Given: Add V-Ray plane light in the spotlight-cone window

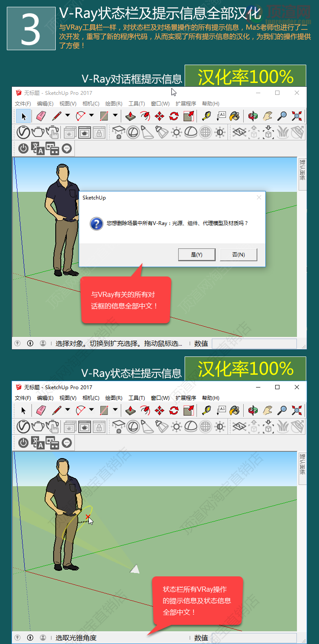Looking at the screenshot, I should [119, 427].
